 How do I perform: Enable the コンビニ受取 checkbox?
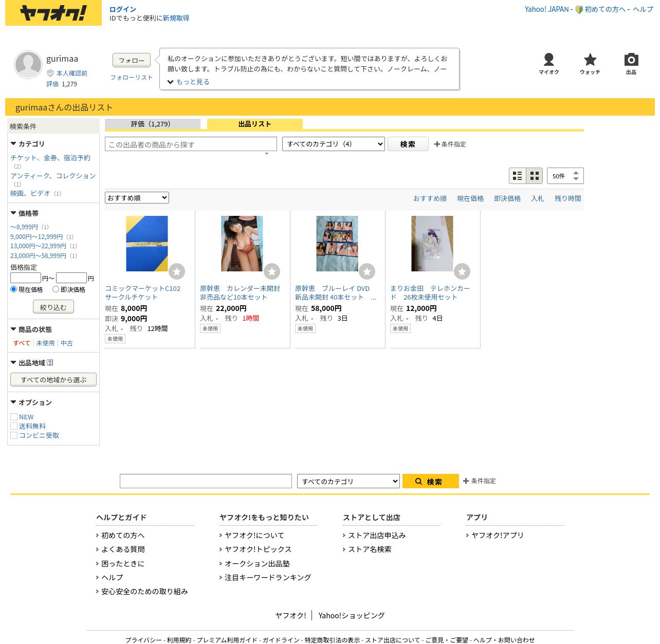click(14, 435)
